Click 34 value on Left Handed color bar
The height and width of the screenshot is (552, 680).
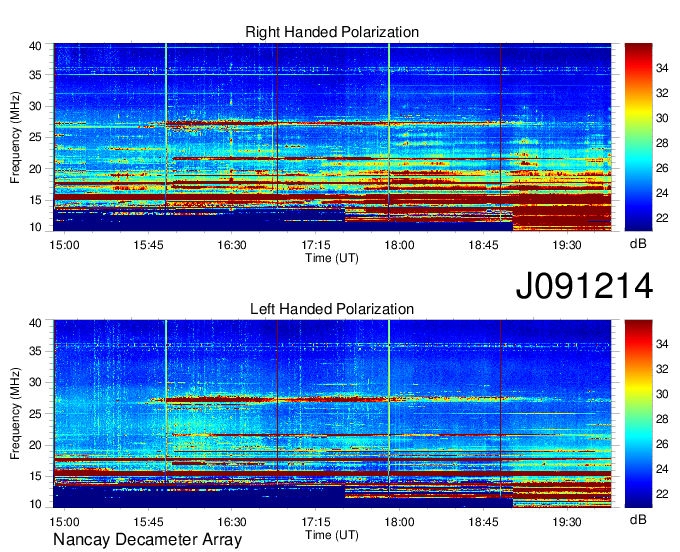(662, 345)
